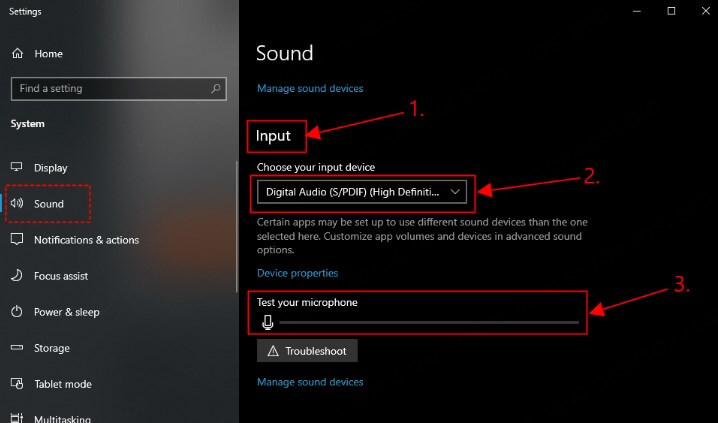Go to Power & sleep settings
Viewport: 718px width, 423px height.
pos(66,312)
